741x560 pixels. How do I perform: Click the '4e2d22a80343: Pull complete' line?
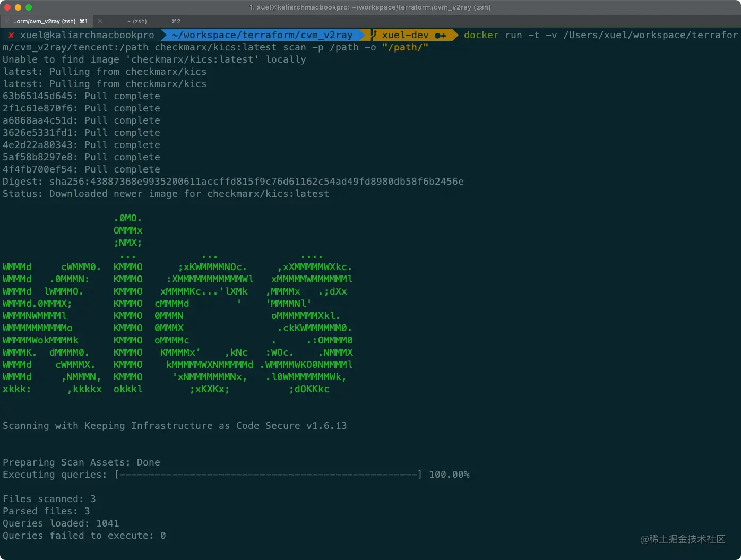pyautogui.click(x=81, y=145)
